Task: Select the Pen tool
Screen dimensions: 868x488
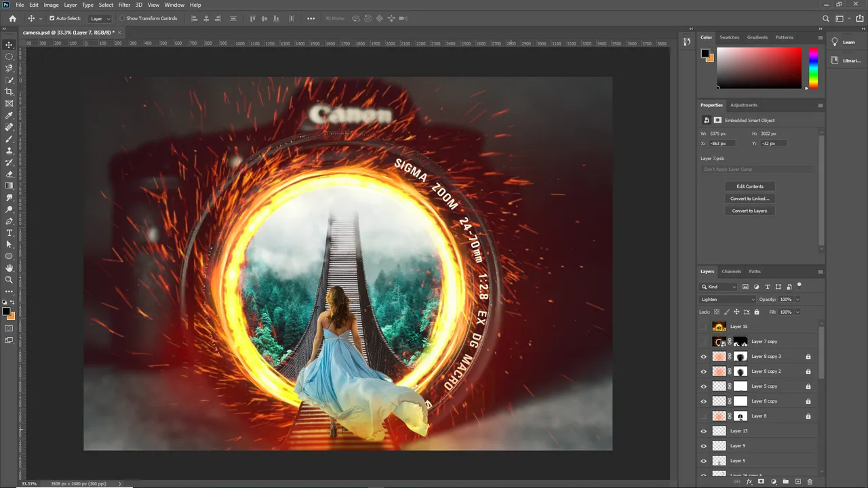Action: (x=9, y=221)
